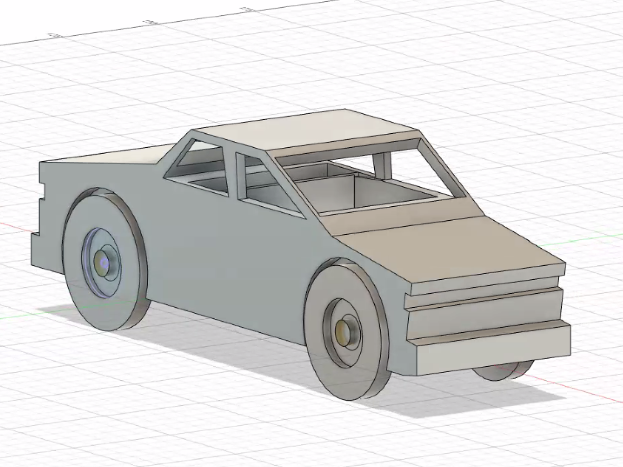Click the front wheel's center hub
The height and width of the screenshot is (467, 623).
point(345,332)
